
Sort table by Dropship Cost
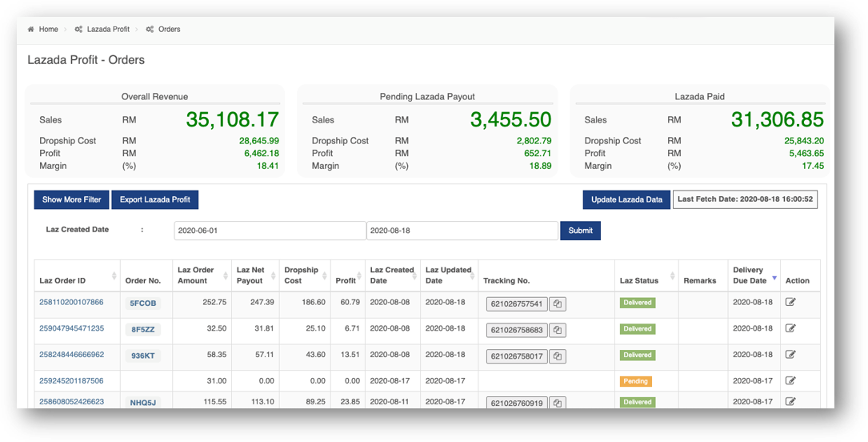tap(326, 275)
